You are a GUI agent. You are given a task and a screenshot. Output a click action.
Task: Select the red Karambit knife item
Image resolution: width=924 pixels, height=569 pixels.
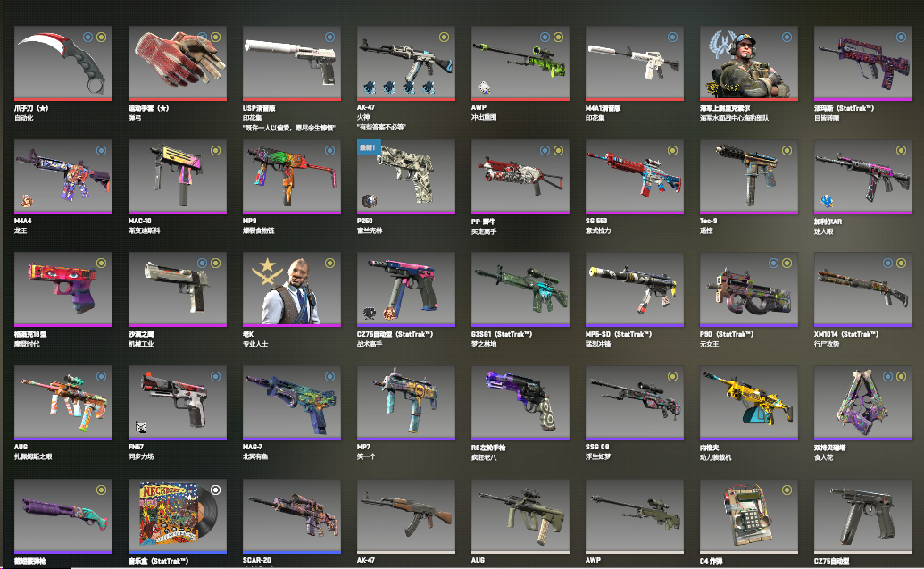click(x=63, y=63)
